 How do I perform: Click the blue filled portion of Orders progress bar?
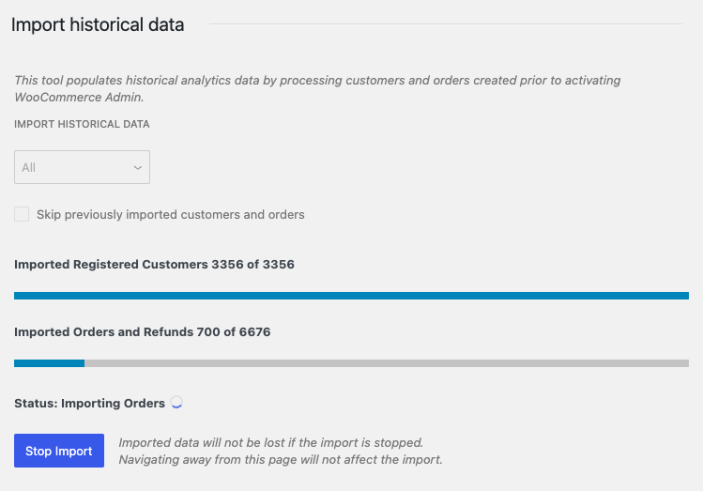(x=49, y=363)
